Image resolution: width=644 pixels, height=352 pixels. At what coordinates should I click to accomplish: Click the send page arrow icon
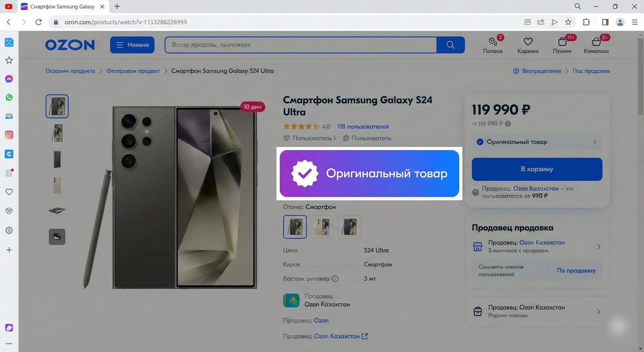click(x=555, y=22)
